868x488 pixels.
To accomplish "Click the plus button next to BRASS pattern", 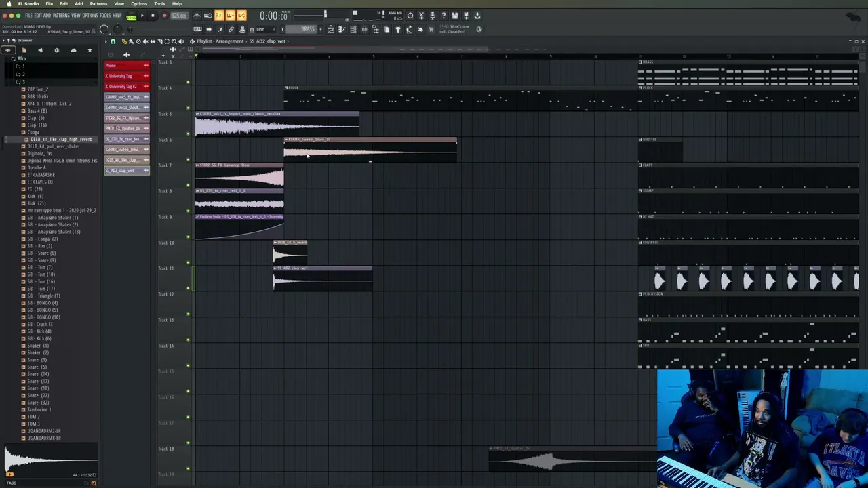I will tap(320, 29).
